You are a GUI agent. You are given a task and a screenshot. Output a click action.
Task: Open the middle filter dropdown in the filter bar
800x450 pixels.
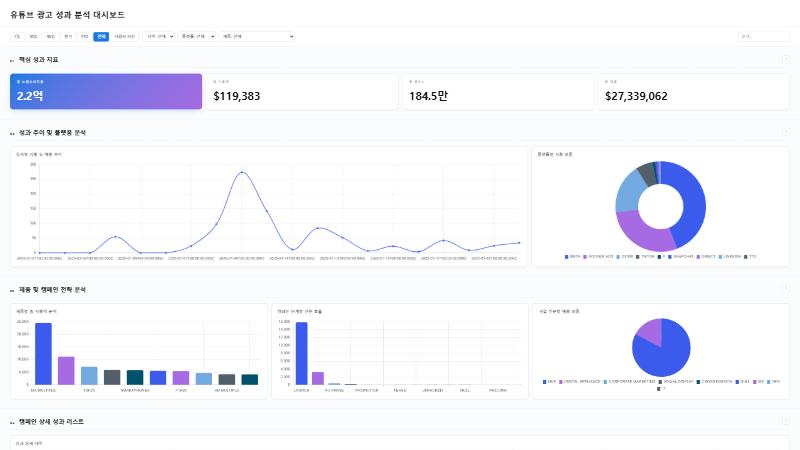click(197, 36)
